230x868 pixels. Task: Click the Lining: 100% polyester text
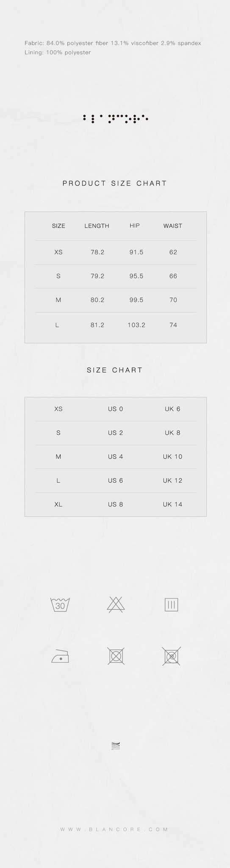(58, 53)
